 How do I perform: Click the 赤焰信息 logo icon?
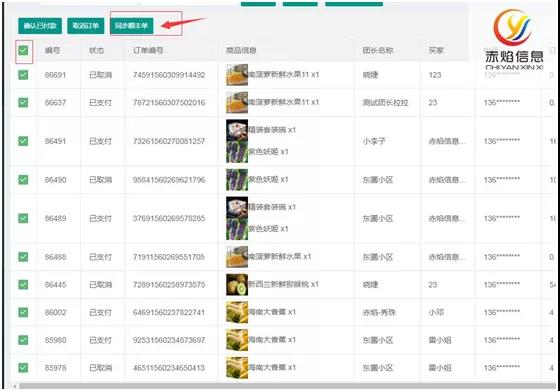coord(513,27)
